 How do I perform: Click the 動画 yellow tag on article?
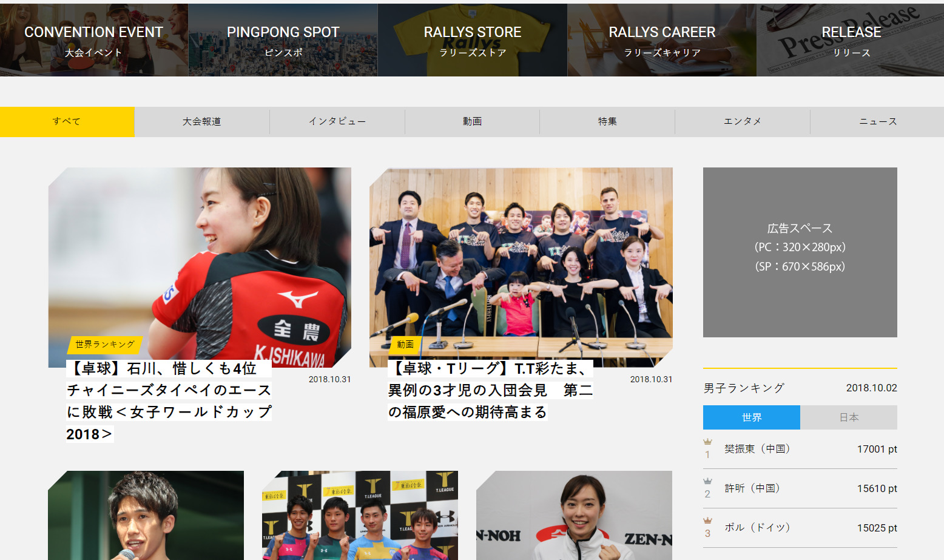(x=405, y=345)
